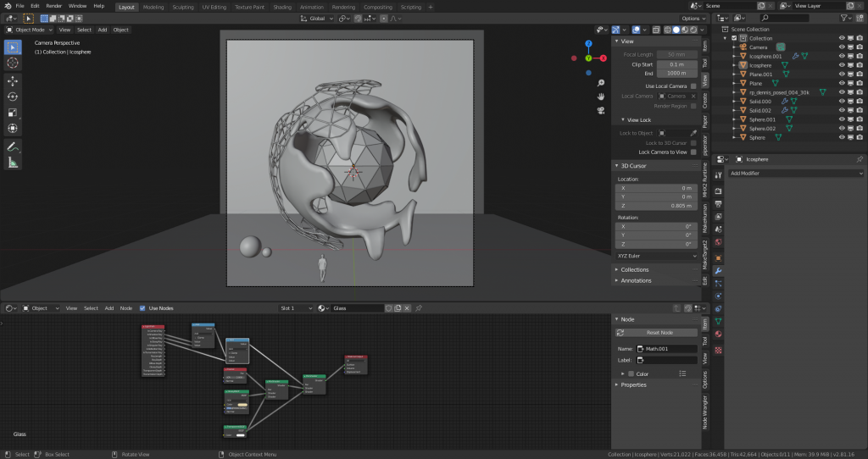Image resolution: width=868 pixels, height=459 pixels.
Task: Click the pan hand icon in viewport
Action: point(601,97)
